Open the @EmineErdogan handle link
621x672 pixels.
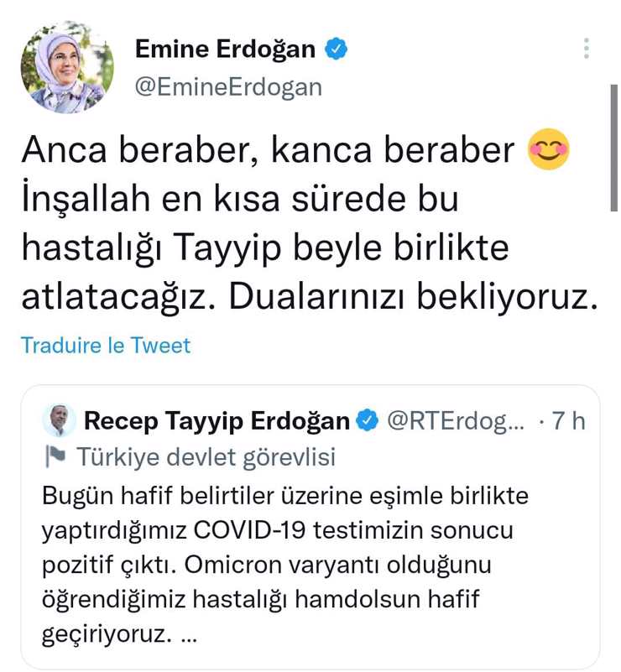[228, 87]
